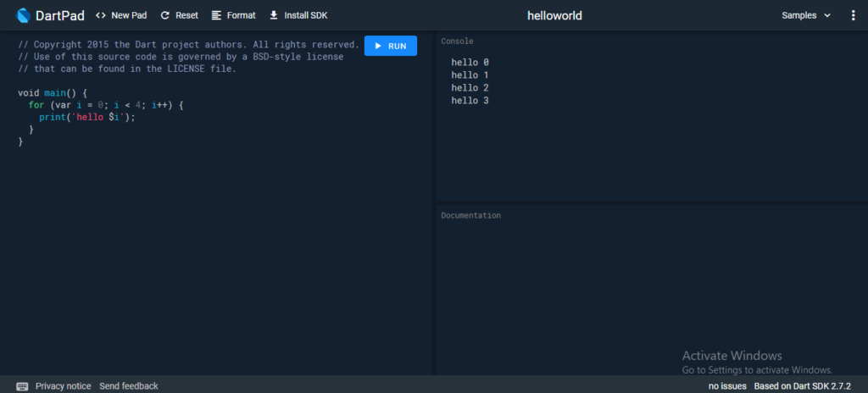The width and height of the screenshot is (868, 393).
Task: Click the keyboard shortcuts icon in footer
Action: point(23,386)
